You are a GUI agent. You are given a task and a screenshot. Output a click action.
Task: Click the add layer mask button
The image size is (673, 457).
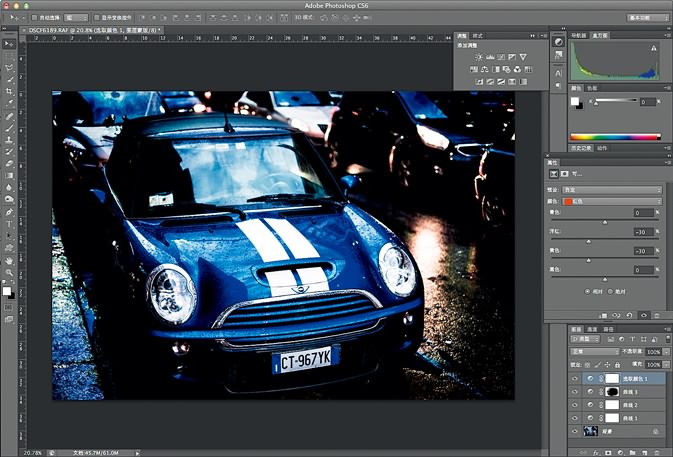[x=608, y=453]
